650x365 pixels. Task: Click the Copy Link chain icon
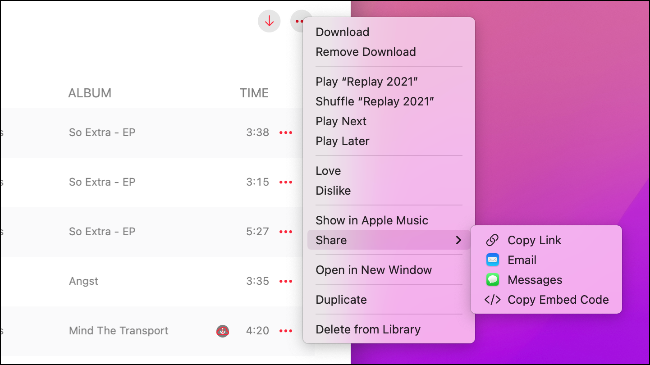(x=492, y=240)
